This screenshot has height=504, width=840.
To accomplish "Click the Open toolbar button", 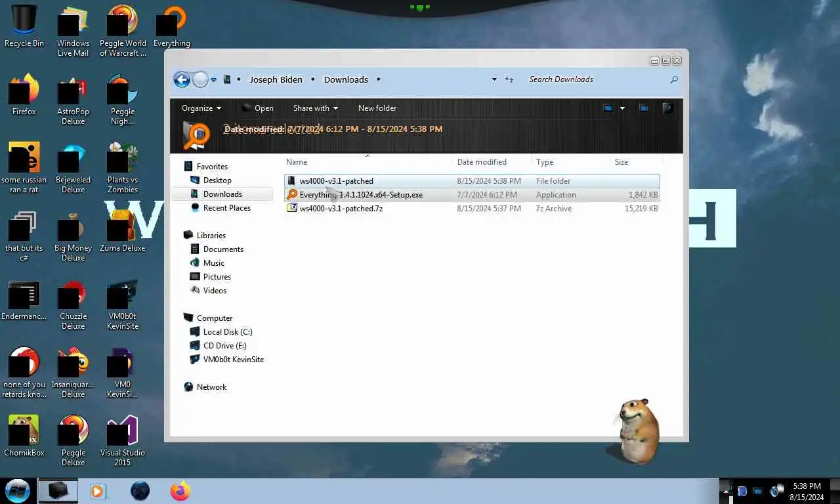I will click(x=258, y=108).
